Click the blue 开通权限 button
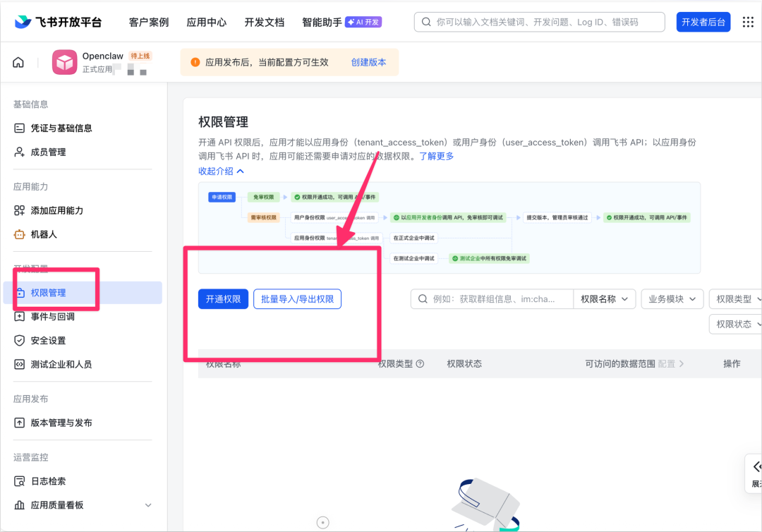 coord(223,298)
